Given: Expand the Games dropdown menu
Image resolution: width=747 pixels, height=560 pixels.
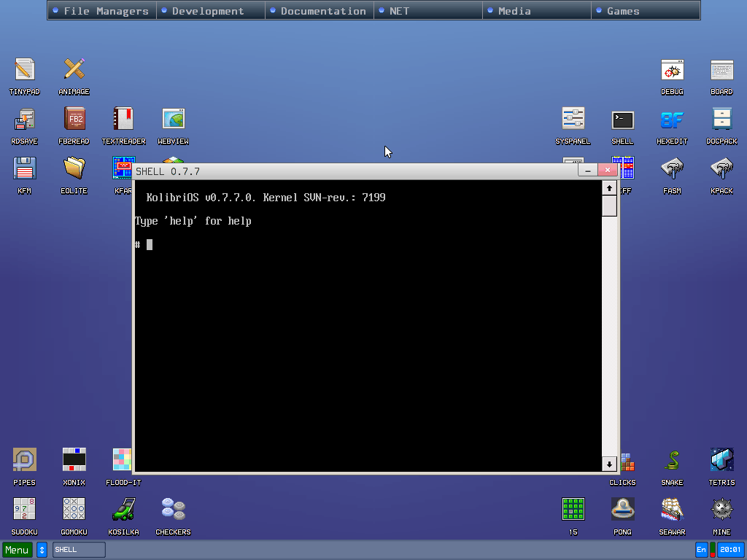Looking at the screenshot, I should [645, 11].
